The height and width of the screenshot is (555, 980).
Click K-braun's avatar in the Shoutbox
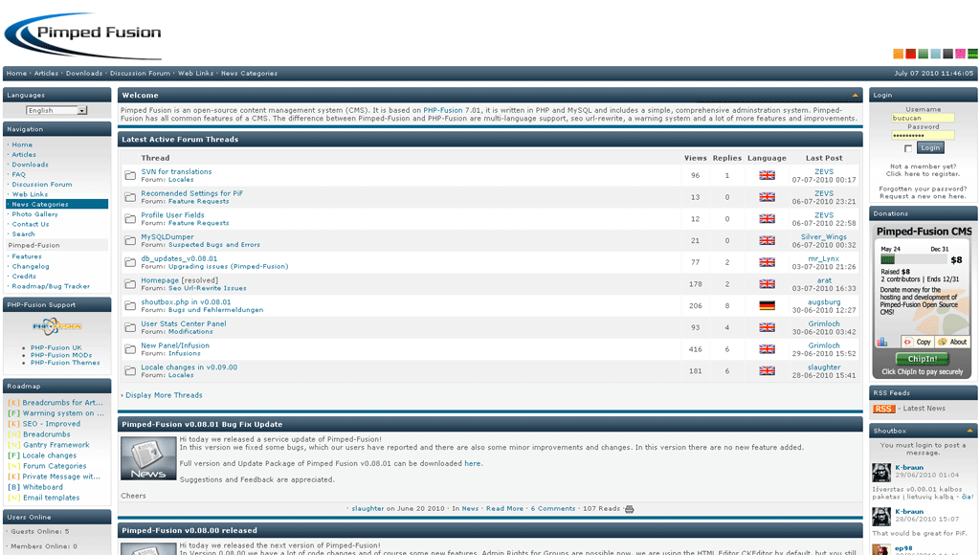coord(881,472)
